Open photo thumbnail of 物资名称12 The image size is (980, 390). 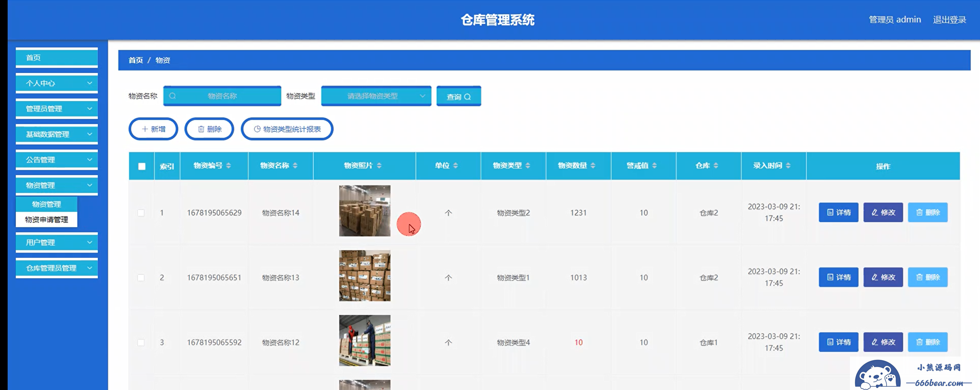[x=364, y=340]
